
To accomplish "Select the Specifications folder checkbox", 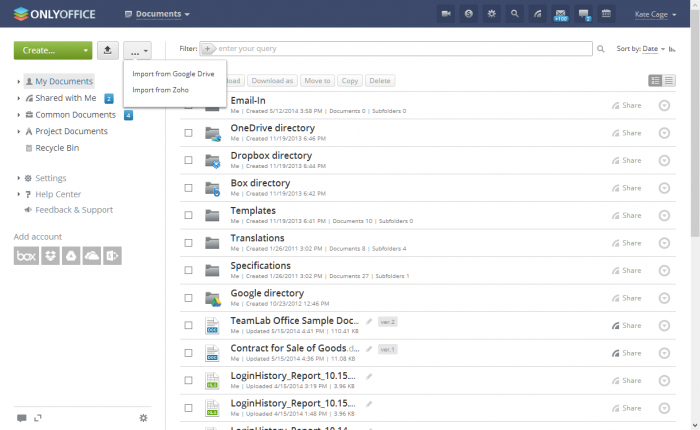I will (x=188, y=270).
